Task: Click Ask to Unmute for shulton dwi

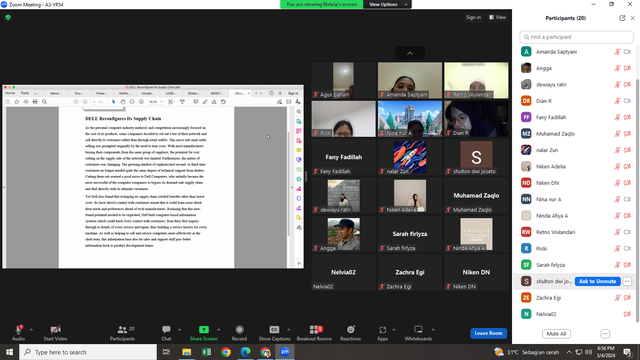Action: pos(598,281)
